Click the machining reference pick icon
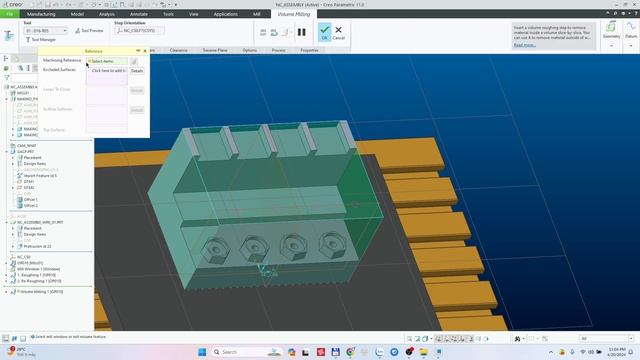Screen dimensions: 640x360 point(133,61)
